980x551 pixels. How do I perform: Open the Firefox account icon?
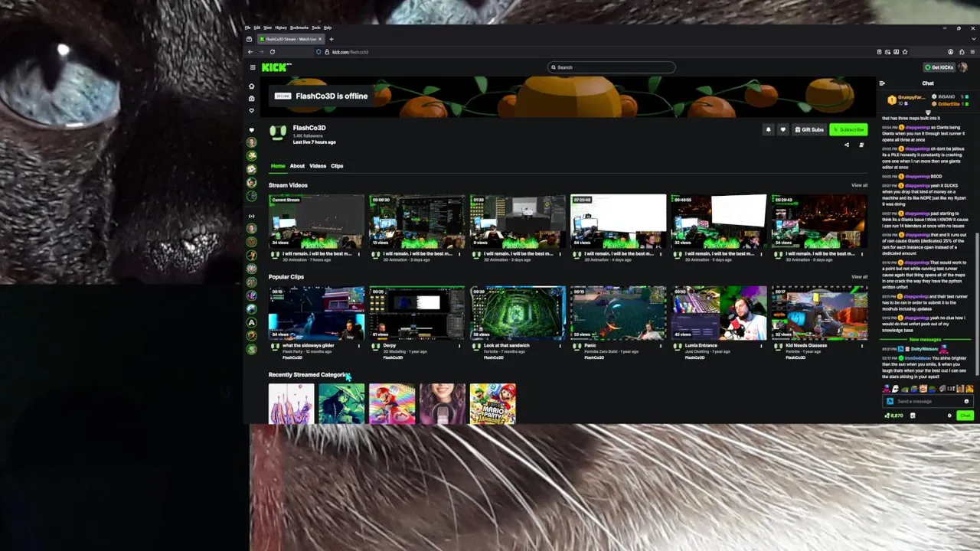pyautogui.click(x=951, y=52)
